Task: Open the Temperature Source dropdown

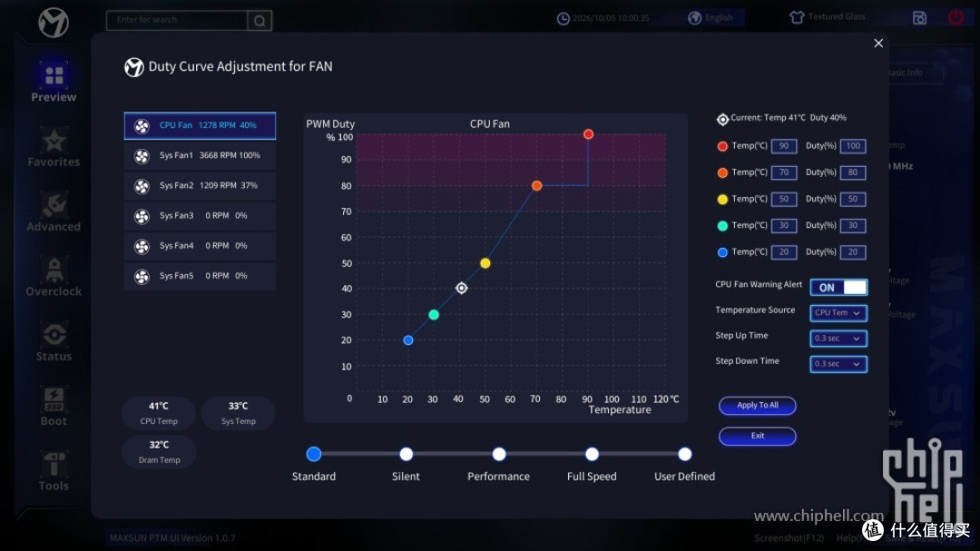Action: point(838,312)
